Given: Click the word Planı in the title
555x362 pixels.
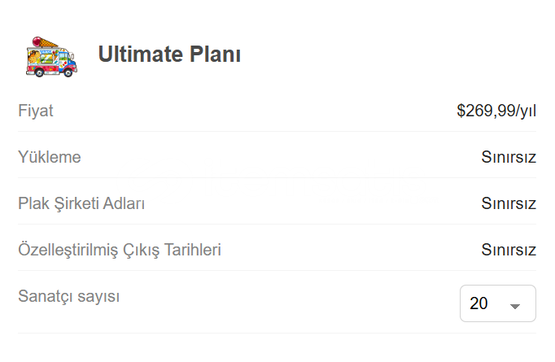Looking at the screenshot, I should (x=215, y=54).
